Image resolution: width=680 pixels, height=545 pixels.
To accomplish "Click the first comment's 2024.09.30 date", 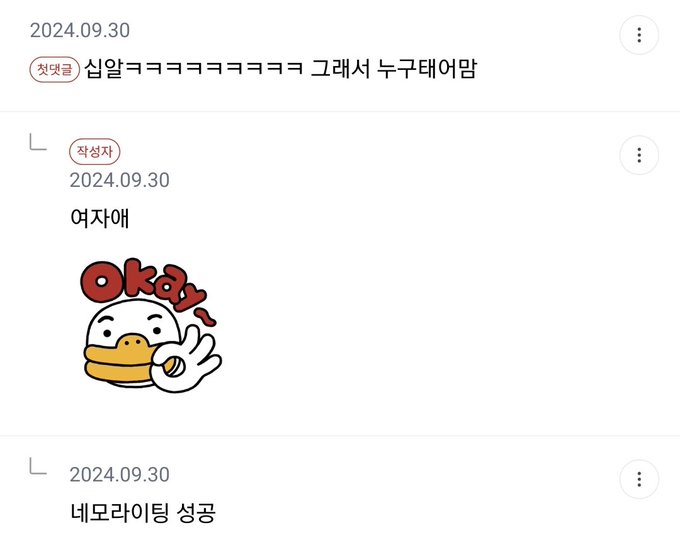I will click(80, 30).
